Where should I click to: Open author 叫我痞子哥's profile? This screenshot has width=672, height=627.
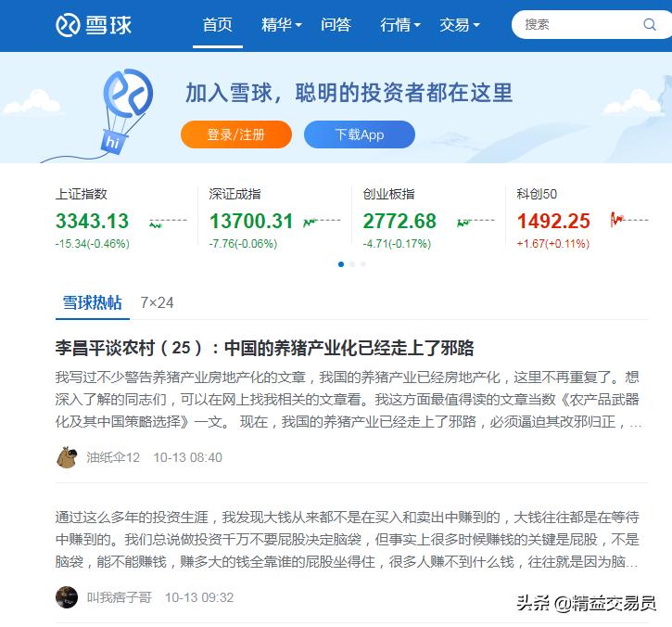click(x=120, y=597)
